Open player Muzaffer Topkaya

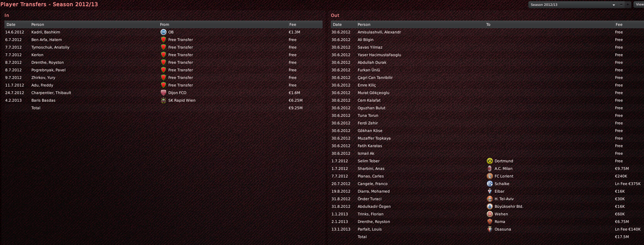[374, 138]
